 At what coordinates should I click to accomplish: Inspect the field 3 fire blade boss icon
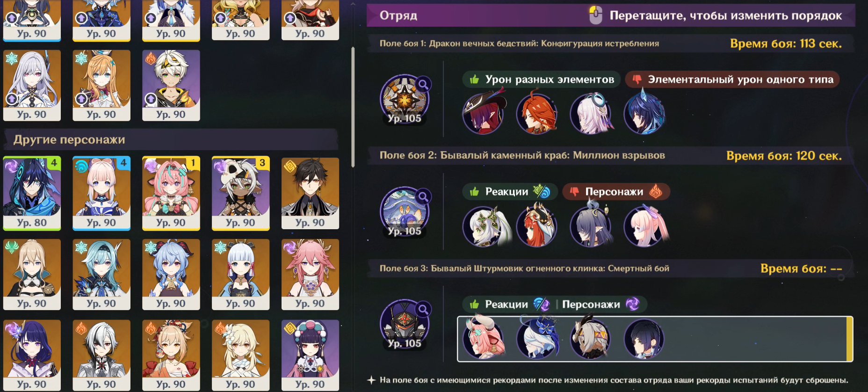405,324
